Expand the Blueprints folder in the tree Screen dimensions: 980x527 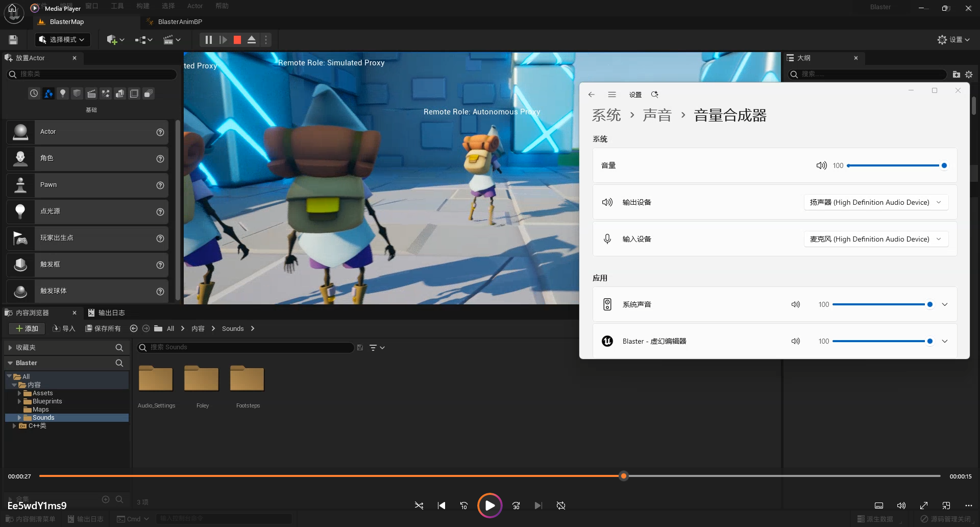click(19, 401)
